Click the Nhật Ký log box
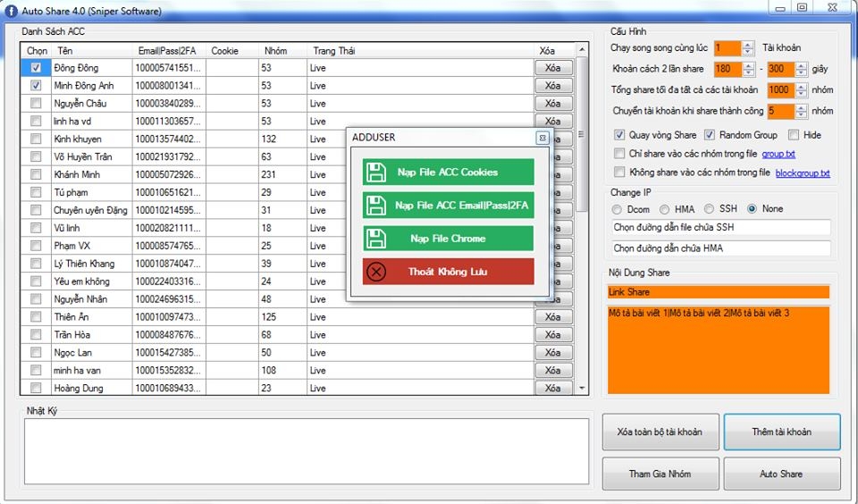The image size is (858, 504). (x=307, y=451)
